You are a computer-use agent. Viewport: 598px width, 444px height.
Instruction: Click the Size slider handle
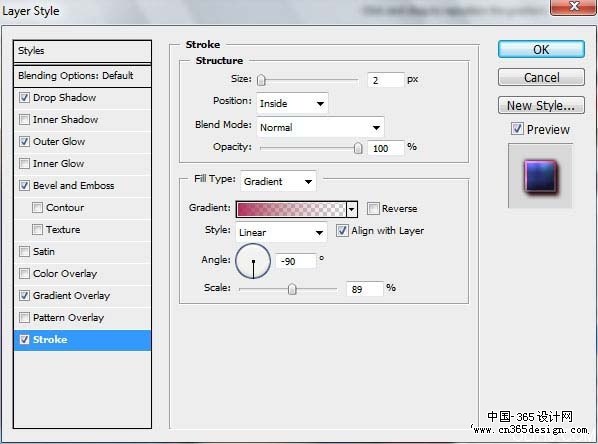(261, 80)
